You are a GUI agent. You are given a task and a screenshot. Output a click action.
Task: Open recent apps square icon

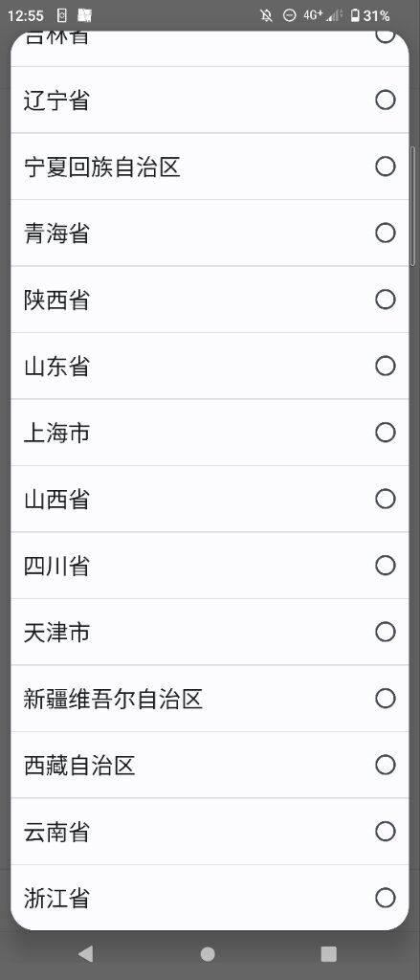point(329,954)
